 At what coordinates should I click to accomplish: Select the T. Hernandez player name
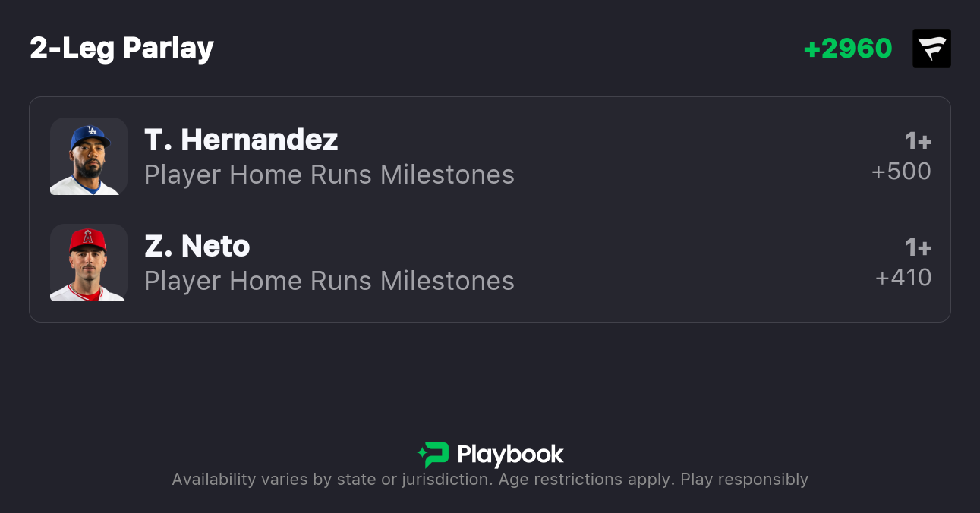[241, 140]
